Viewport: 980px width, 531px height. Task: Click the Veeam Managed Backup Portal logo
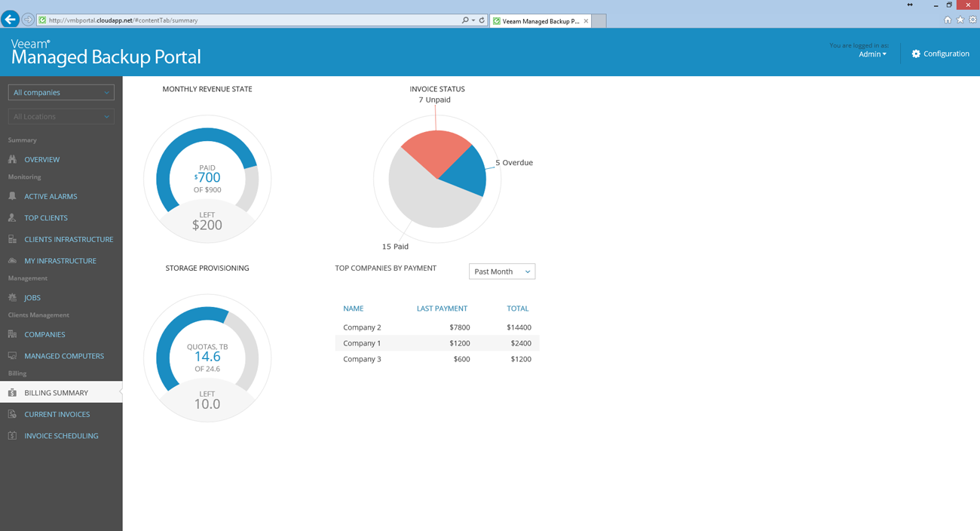(106, 53)
